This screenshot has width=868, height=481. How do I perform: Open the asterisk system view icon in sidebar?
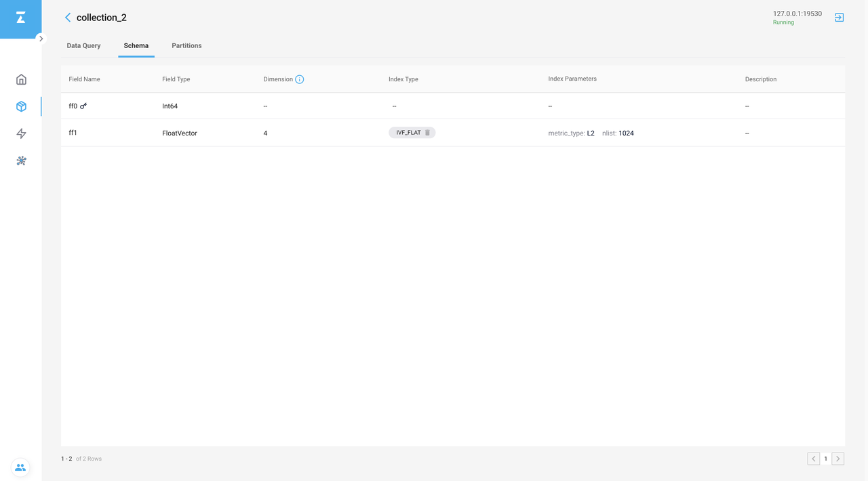21,161
